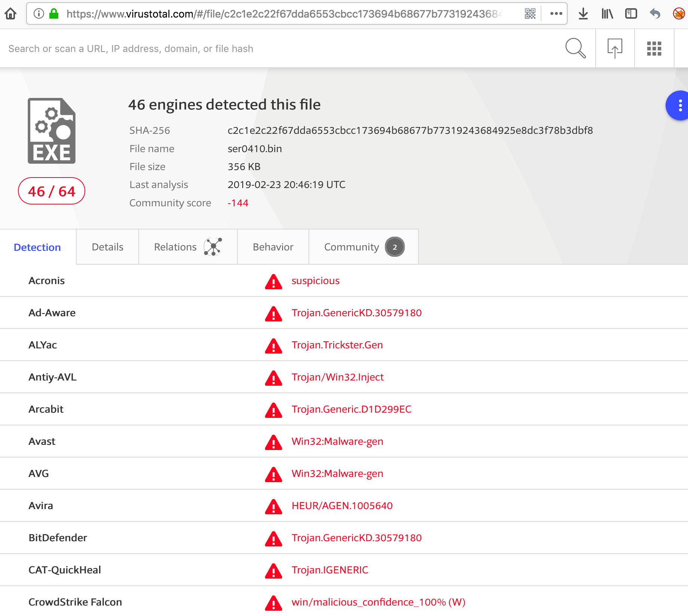
Task: Click the upload file icon
Action: [615, 48]
